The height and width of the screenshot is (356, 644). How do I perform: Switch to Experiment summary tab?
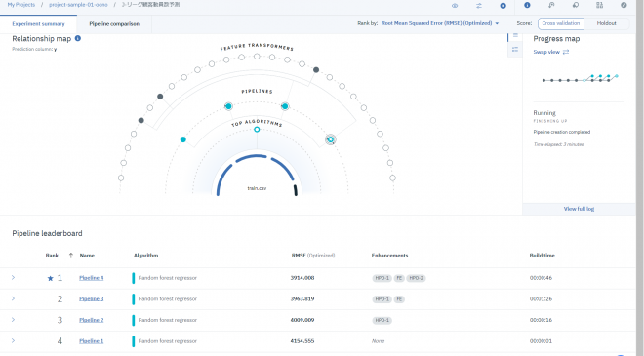tap(38, 23)
